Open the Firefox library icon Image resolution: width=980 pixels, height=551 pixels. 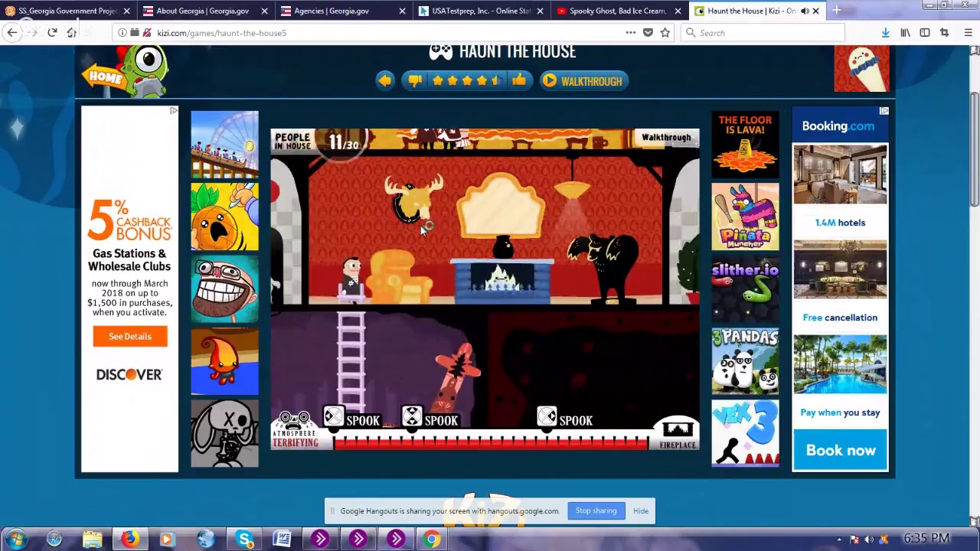click(905, 32)
